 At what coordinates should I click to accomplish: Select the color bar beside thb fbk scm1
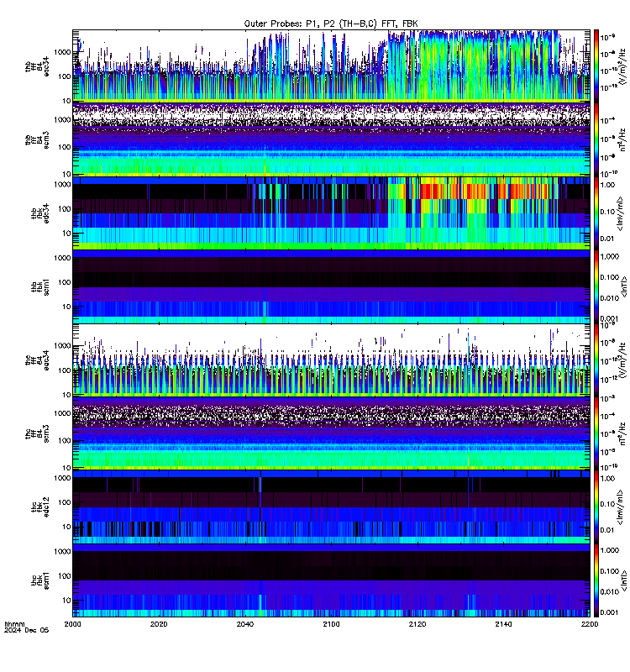tap(596, 286)
